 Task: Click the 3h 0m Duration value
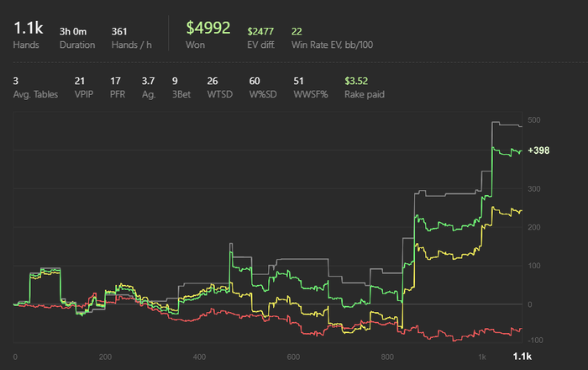[73, 31]
